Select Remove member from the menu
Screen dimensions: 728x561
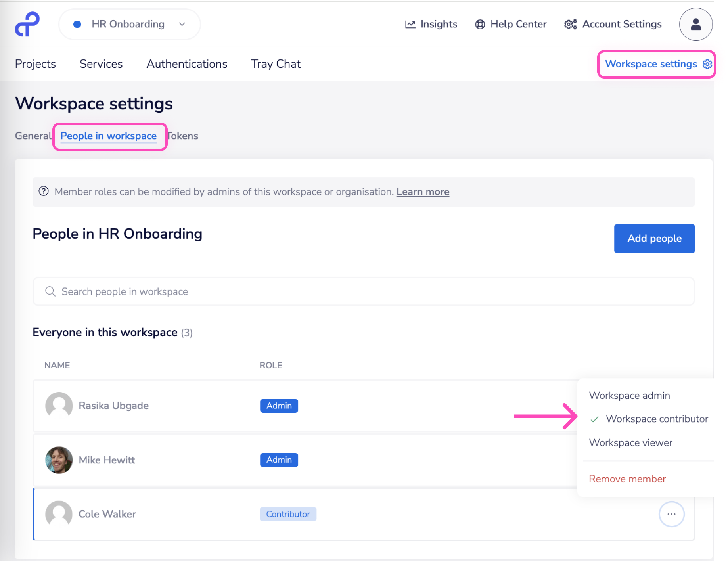[x=627, y=479]
